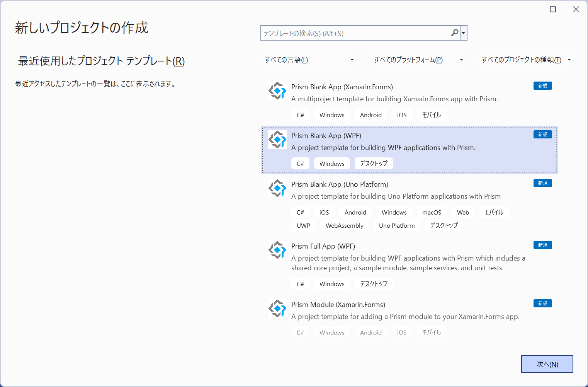This screenshot has width=588, height=387.
Task: Expand the search box dropdown arrow
Action: [x=464, y=33]
